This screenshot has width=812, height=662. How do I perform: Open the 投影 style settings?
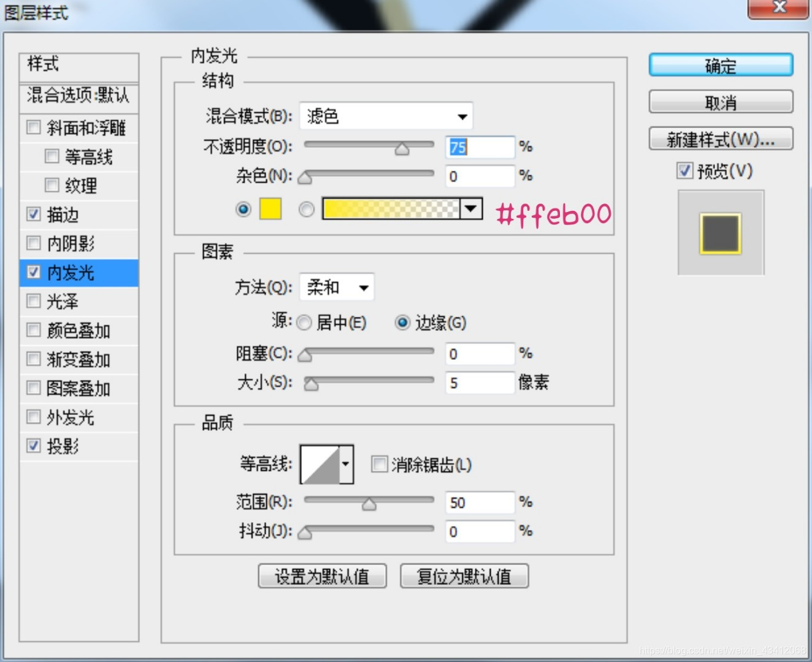tap(63, 446)
